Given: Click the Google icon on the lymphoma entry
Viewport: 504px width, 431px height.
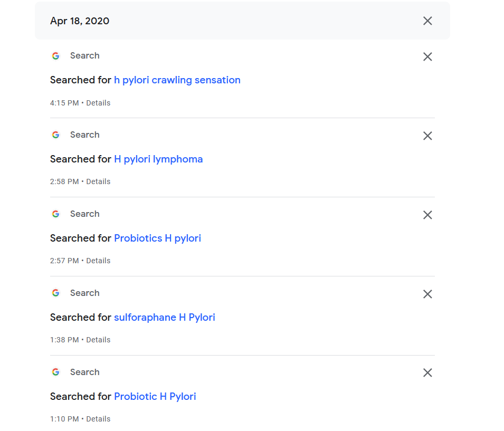Looking at the screenshot, I should tap(55, 135).
